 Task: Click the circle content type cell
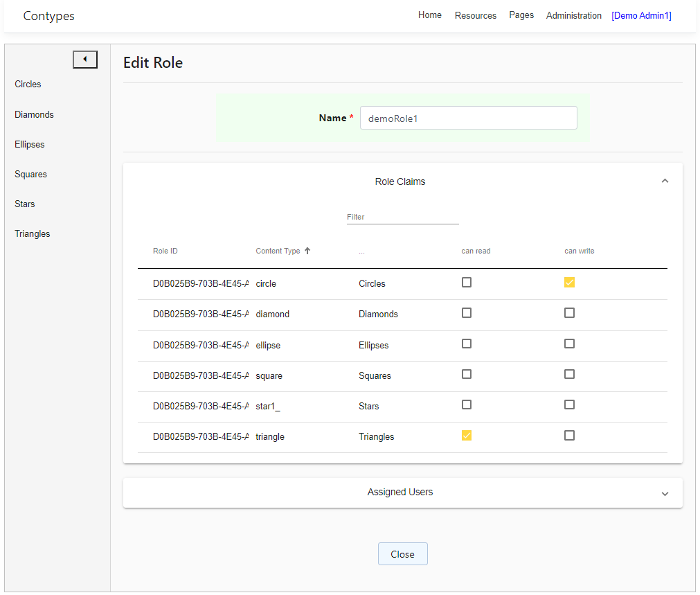pos(266,284)
